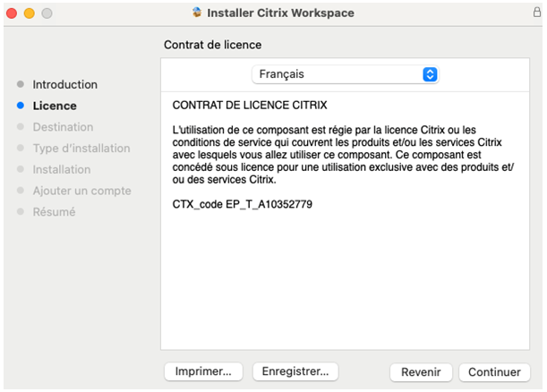Select the Introduction step in sidebar
The height and width of the screenshot is (392, 547).
click(64, 84)
